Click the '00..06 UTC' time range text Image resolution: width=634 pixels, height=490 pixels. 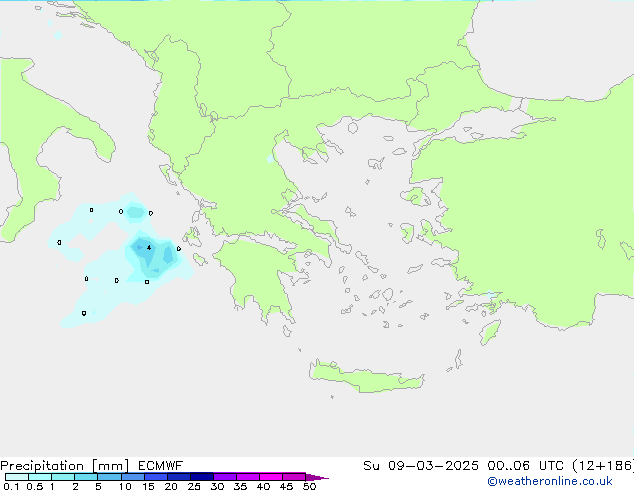pyautogui.click(x=525, y=466)
